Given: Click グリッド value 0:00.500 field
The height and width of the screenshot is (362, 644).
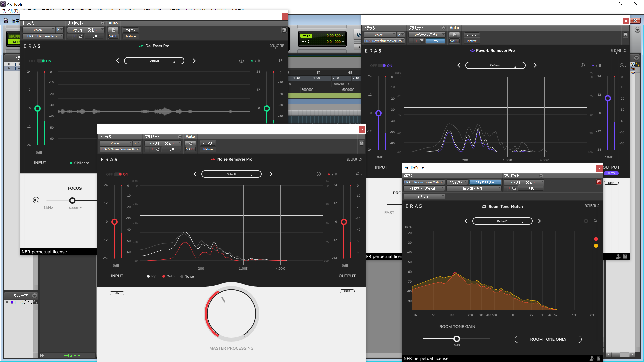Looking at the screenshot, I should [x=334, y=36].
